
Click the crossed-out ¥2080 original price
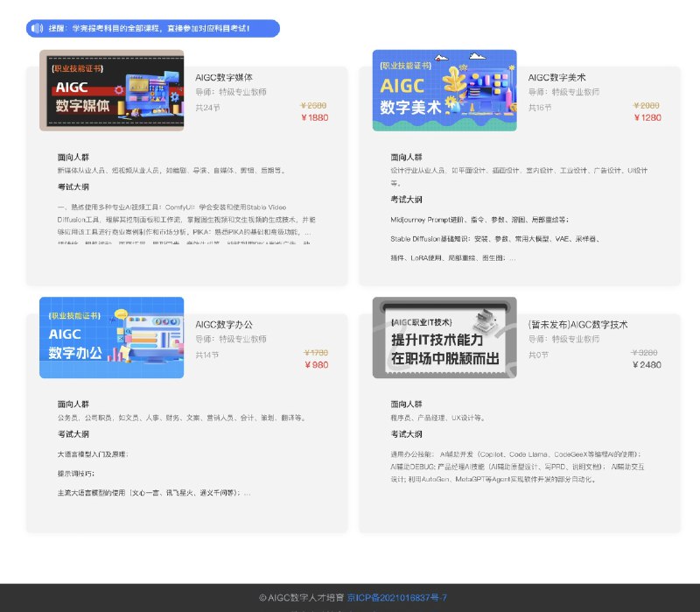[x=647, y=105]
